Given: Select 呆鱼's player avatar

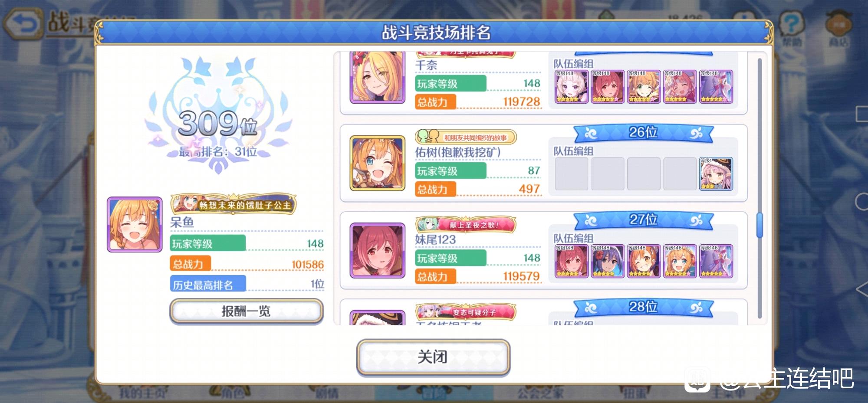Looking at the screenshot, I should point(135,224).
